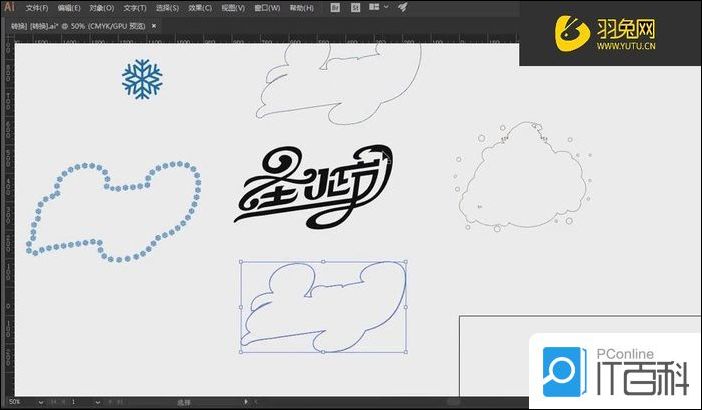Expand the zoom level dropdown
Screen dimensions: 702x410
pos(41,402)
